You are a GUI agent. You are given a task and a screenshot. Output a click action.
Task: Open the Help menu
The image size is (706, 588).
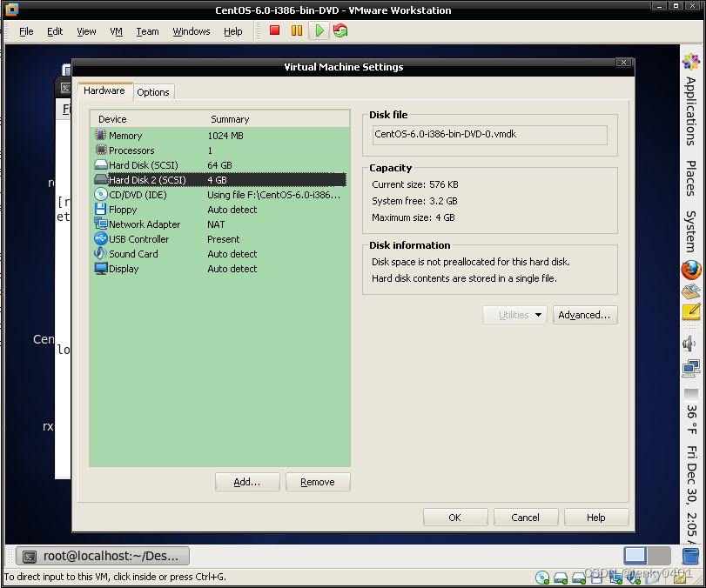tap(232, 31)
